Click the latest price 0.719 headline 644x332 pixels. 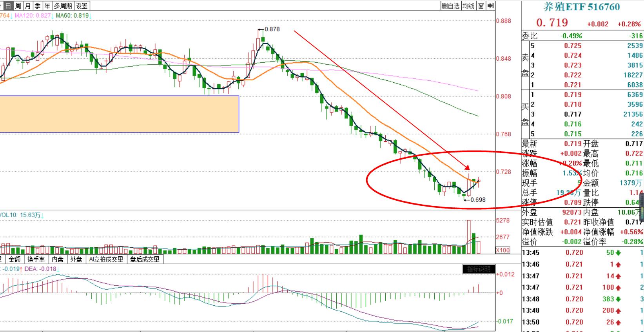552,23
